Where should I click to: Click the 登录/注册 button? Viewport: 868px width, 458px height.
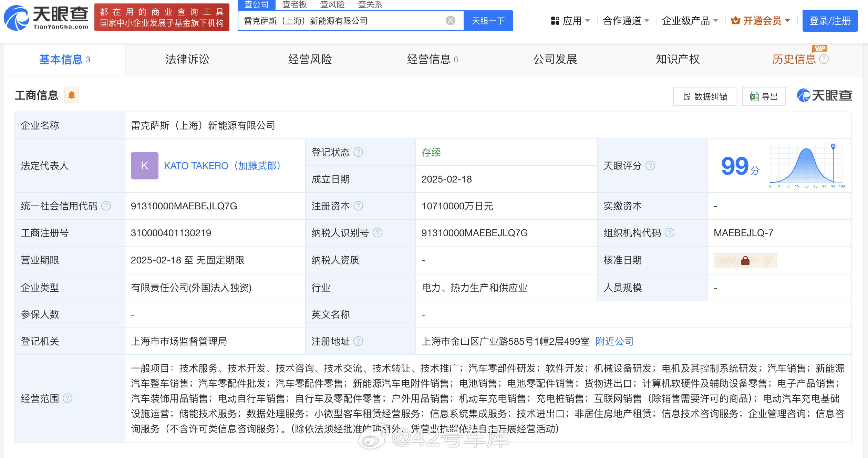(x=830, y=21)
